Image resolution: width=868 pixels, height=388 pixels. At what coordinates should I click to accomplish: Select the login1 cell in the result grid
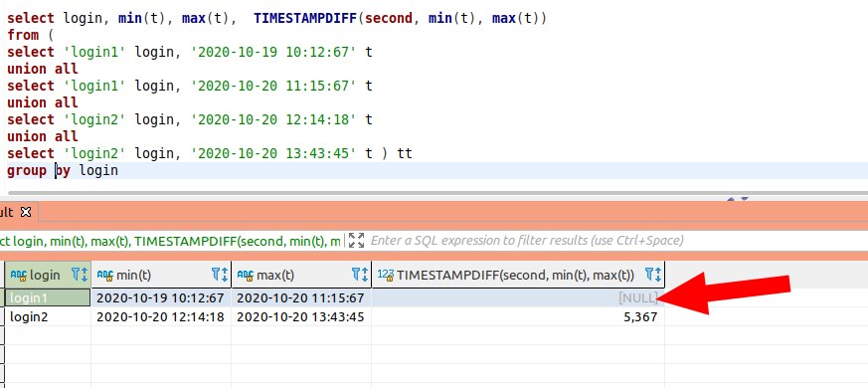click(48, 297)
